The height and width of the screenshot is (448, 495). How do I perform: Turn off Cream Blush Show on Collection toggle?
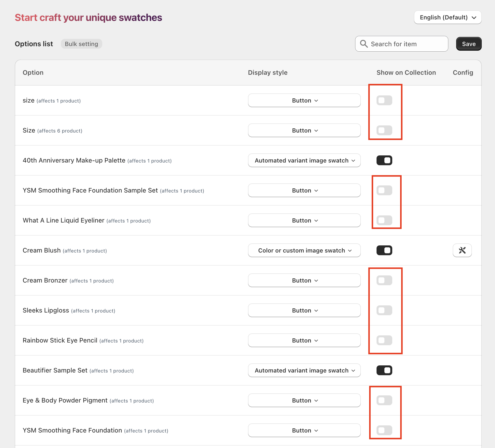384,250
